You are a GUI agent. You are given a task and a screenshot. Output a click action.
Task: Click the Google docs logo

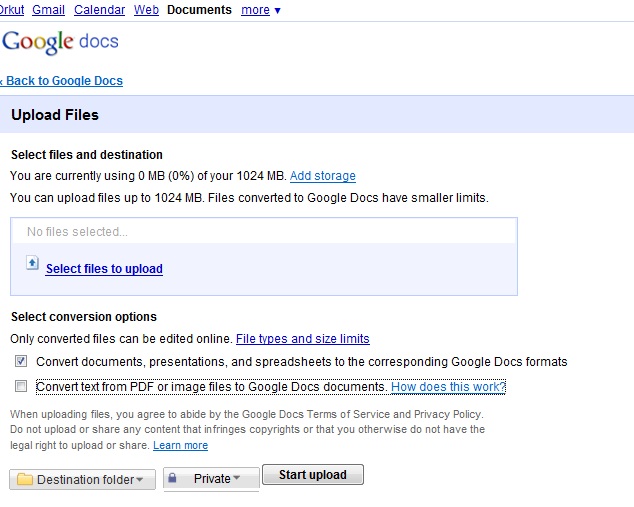(x=60, y=42)
